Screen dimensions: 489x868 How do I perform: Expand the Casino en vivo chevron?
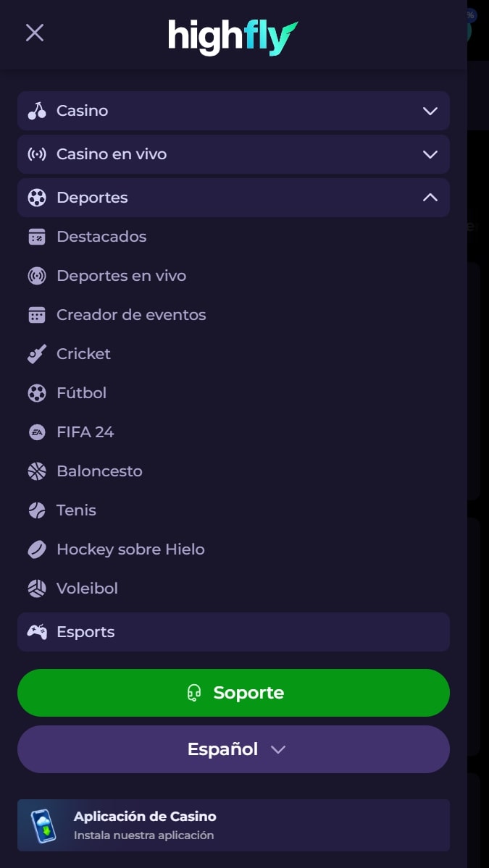click(430, 154)
